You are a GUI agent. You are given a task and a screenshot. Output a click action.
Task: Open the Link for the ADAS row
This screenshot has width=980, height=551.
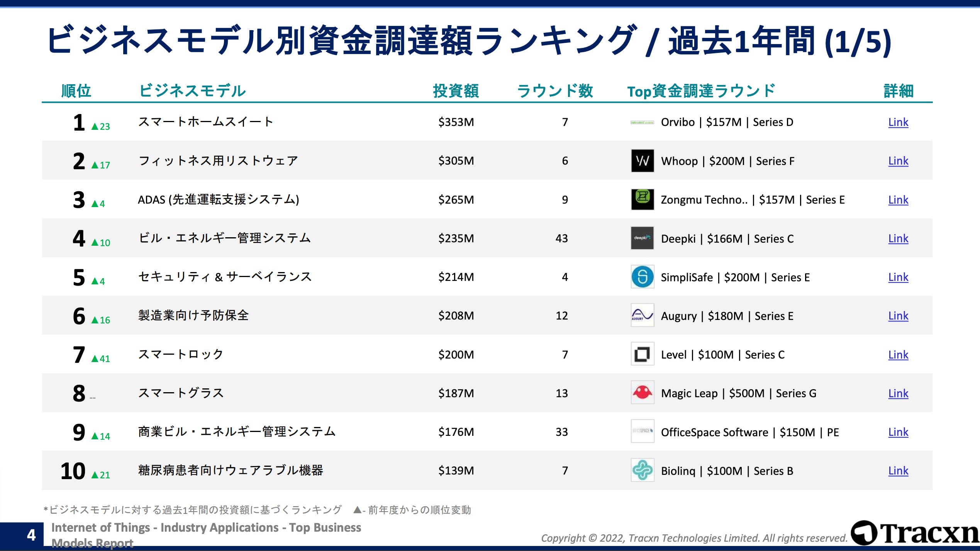[x=898, y=200]
